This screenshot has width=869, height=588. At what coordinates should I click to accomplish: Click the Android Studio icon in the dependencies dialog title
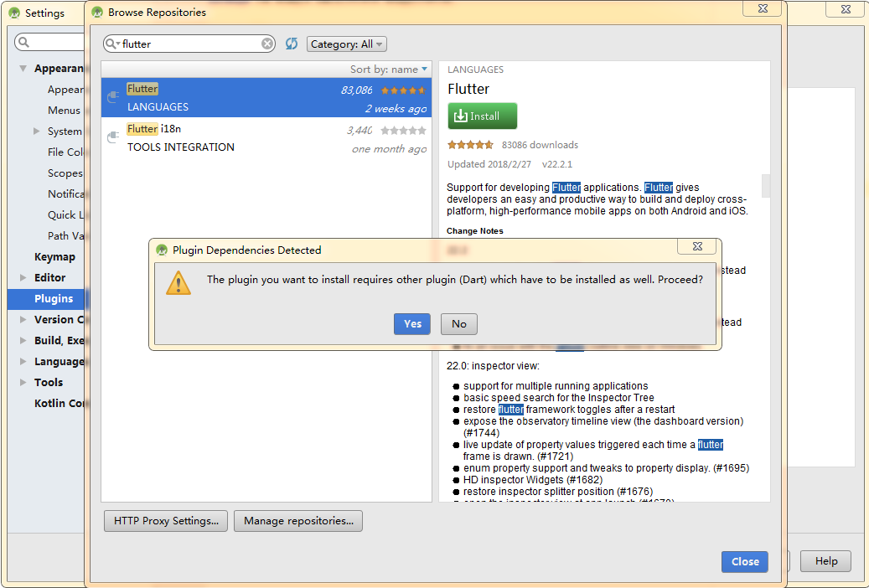162,250
